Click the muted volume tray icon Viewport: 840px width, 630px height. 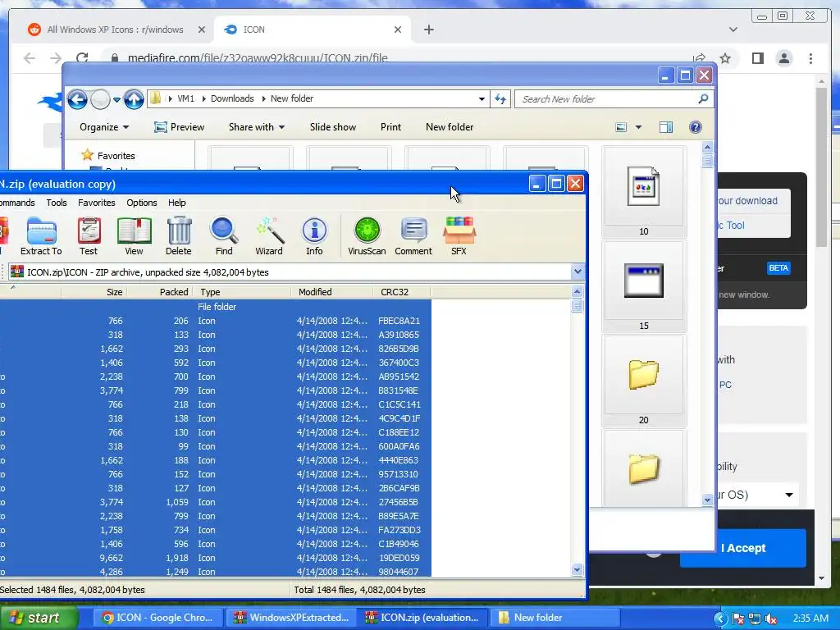tap(771, 619)
